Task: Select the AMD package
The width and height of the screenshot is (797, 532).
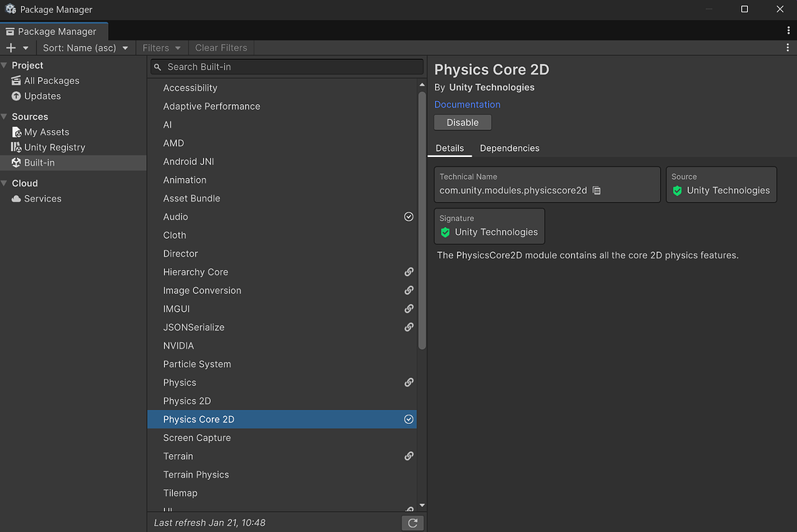Action: [x=282, y=143]
